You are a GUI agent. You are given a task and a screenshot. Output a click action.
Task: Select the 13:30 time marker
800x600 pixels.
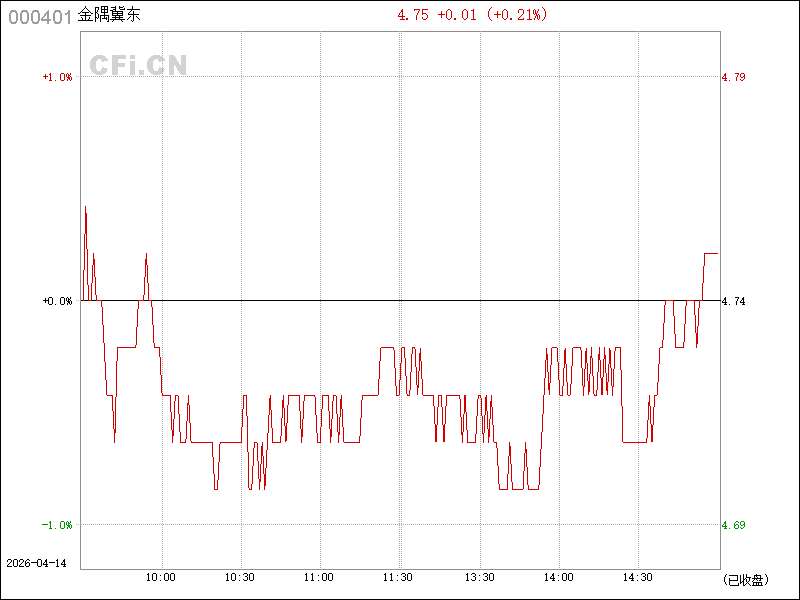[x=480, y=578]
